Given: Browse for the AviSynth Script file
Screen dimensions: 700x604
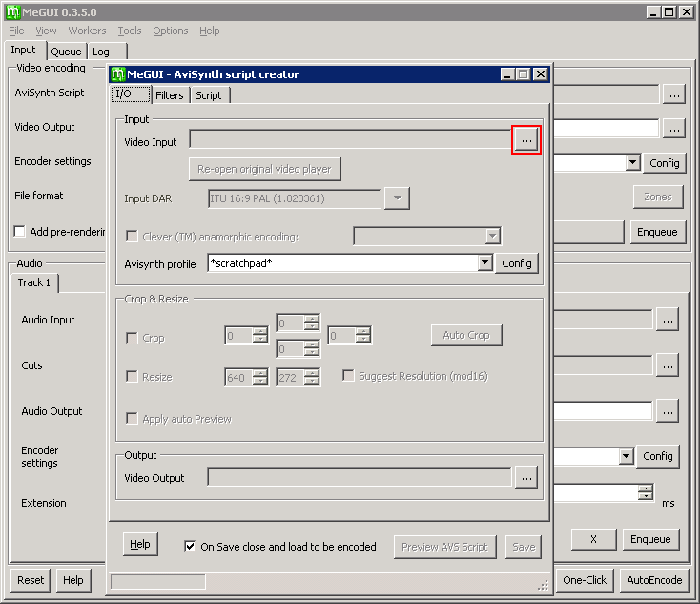Looking at the screenshot, I should pos(674,94).
